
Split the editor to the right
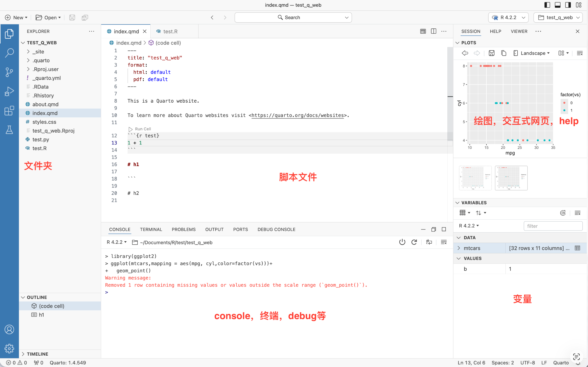tap(433, 31)
